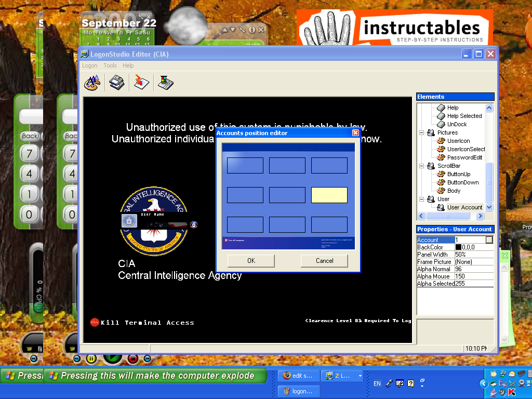Select the yellow highlighted position cell
The width and height of the screenshot is (532, 399).
point(329,195)
